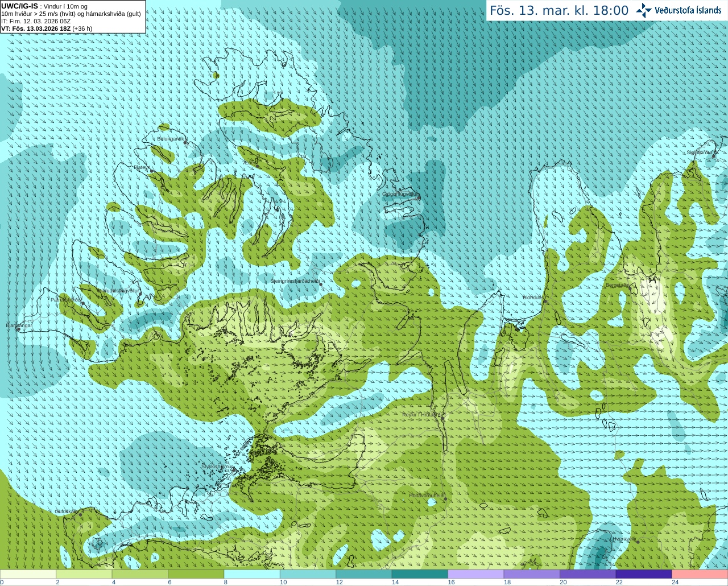Image resolution: width=728 pixels, height=586 pixels.
Task: Click the Flateyri station label
Action: coord(142,167)
